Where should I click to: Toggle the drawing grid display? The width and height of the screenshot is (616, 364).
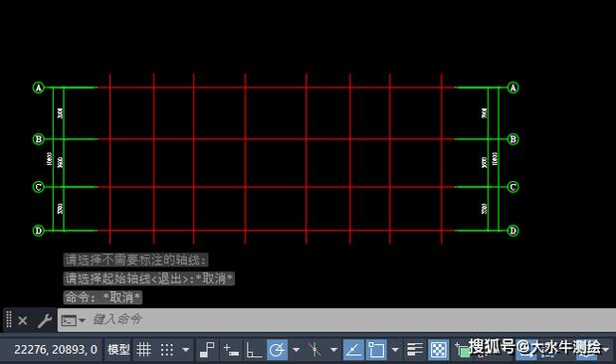143,349
